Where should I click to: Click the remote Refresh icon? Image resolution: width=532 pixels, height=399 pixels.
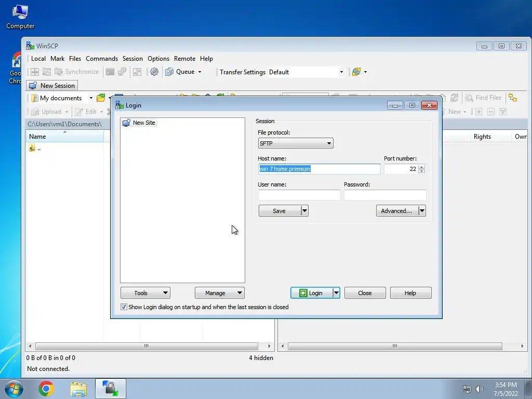[x=454, y=98]
